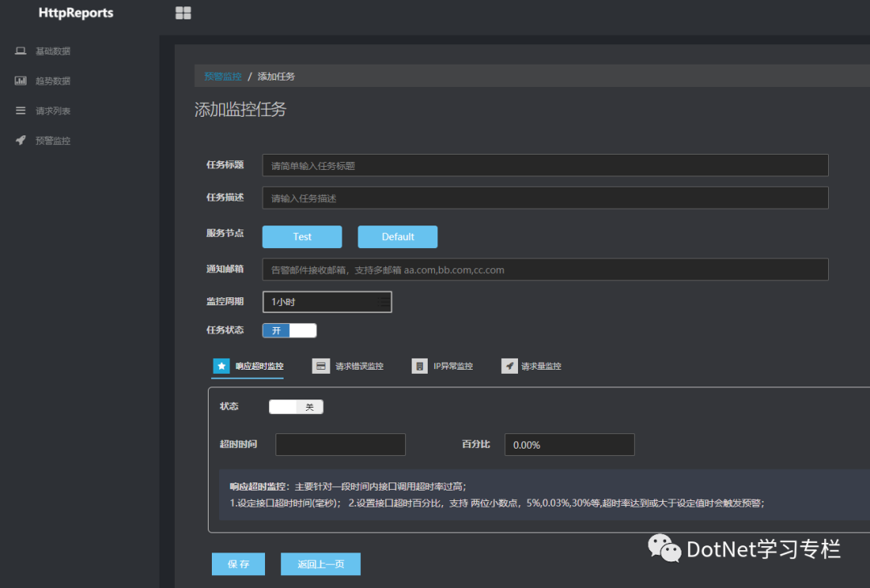This screenshot has height=588, width=870.
Task: Focus the 任务标题 input field
Action: [x=545, y=165]
